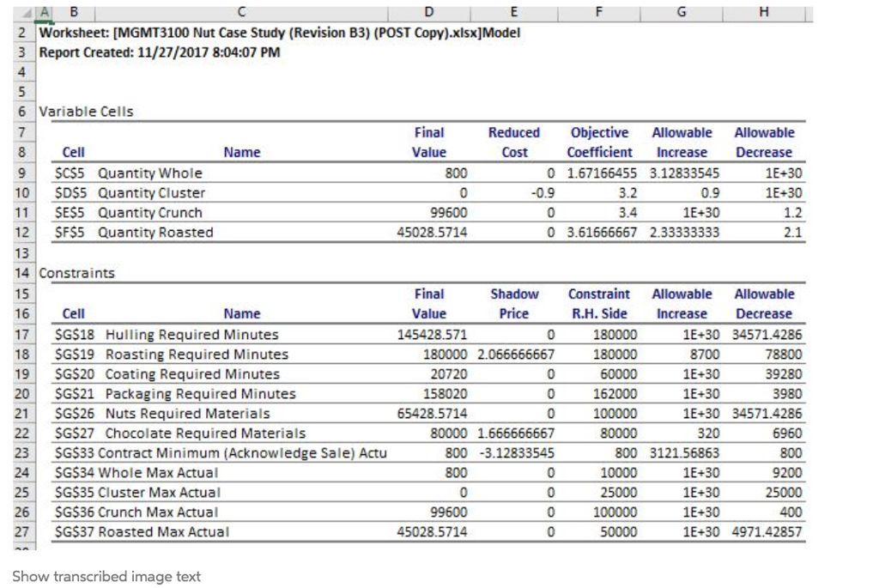The width and height of the screenshot is (879, 588).
Task: Click the "Shadow Price" column heading
Action: coord(514,304)
